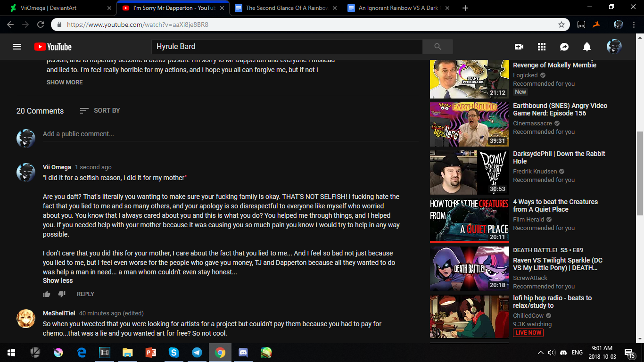
Task: Bookmark this page with the star icon
Action: pyautogui.click(x=561, y=25)
